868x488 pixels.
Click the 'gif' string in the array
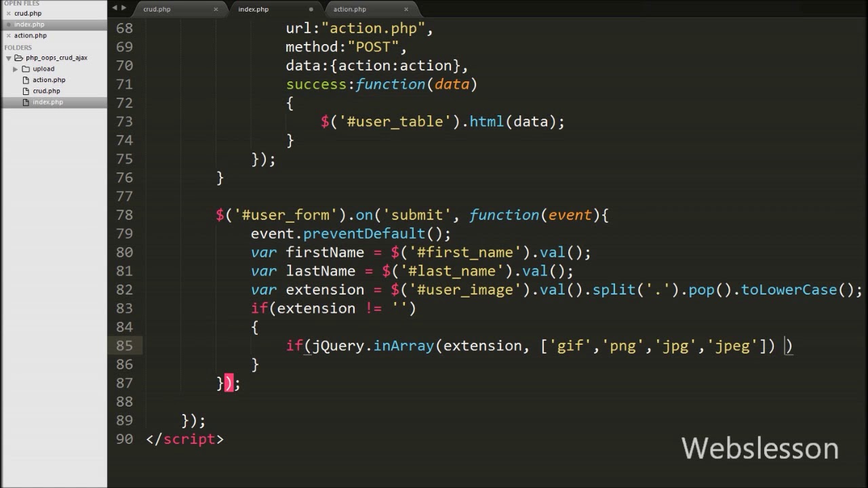tap(570, 346)
